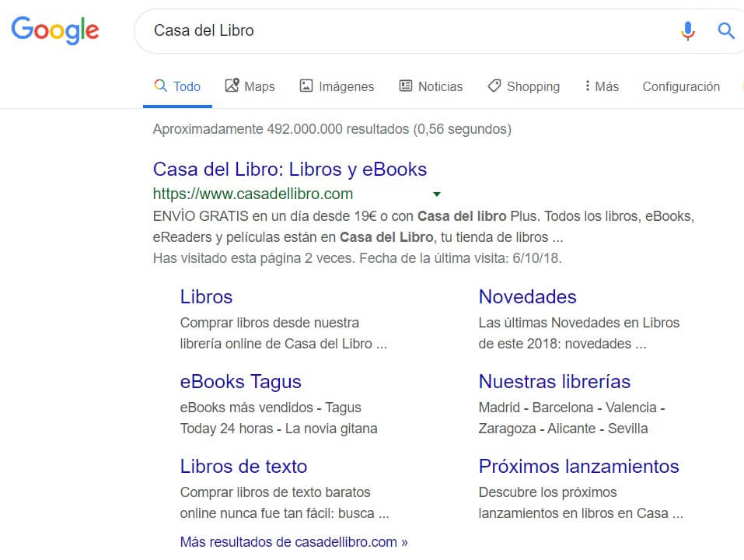Open the Novedades sitelink

[x=528, y=296]
